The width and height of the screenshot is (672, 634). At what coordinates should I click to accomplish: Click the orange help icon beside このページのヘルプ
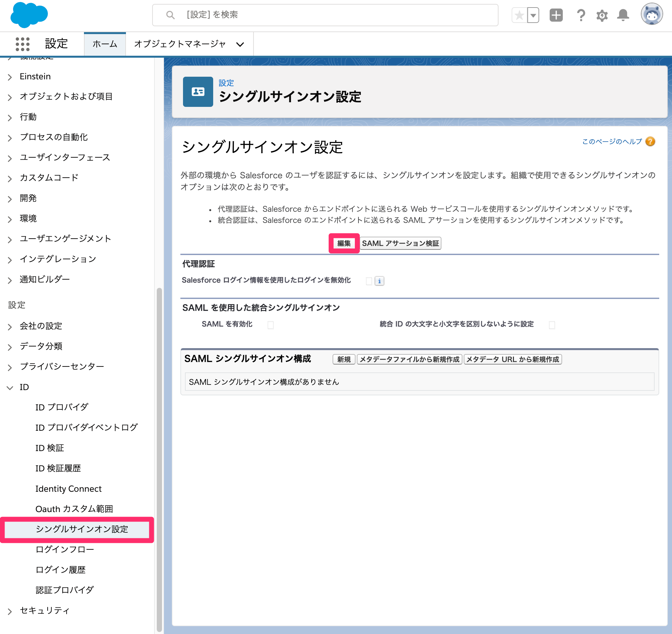[650, 141]
